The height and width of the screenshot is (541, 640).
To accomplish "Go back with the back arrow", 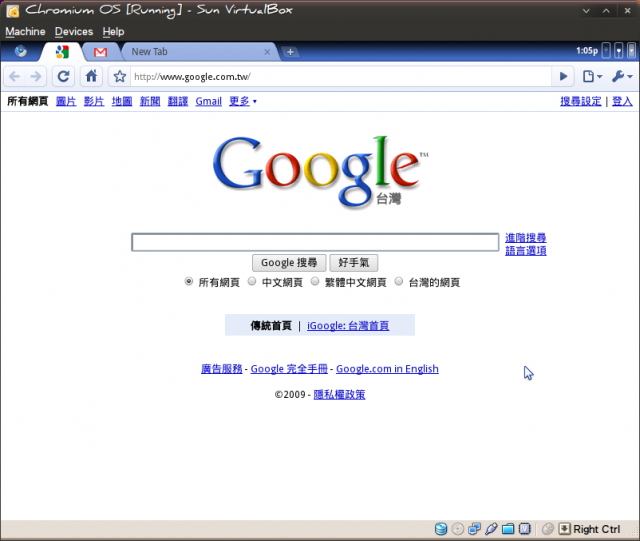I will [15, 76].
